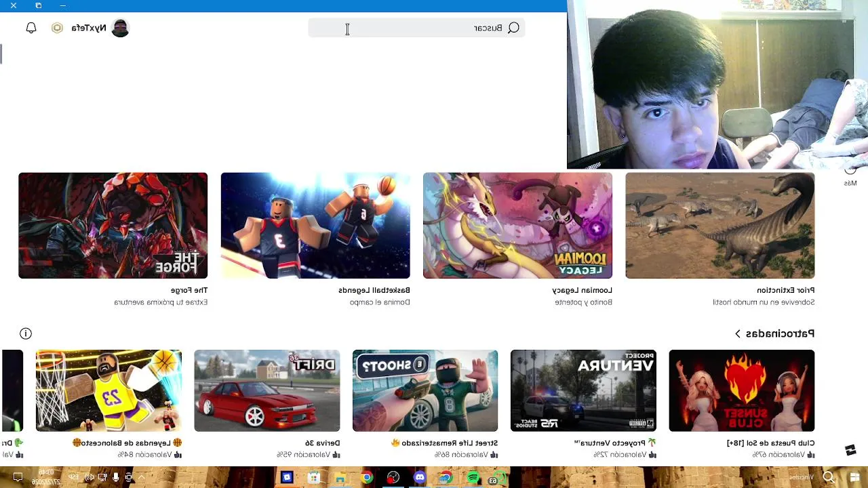Open Loomian Legacy game thumbnail

[517, 226]
